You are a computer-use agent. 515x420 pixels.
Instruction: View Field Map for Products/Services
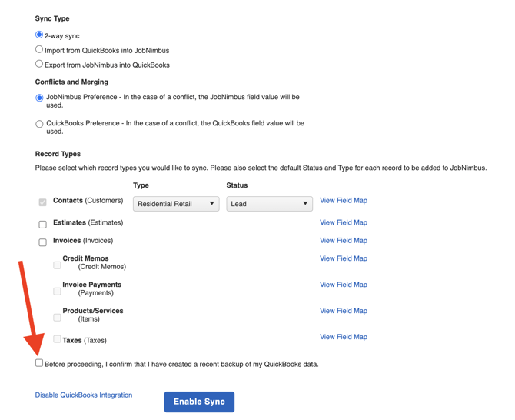tap(344, 311)
